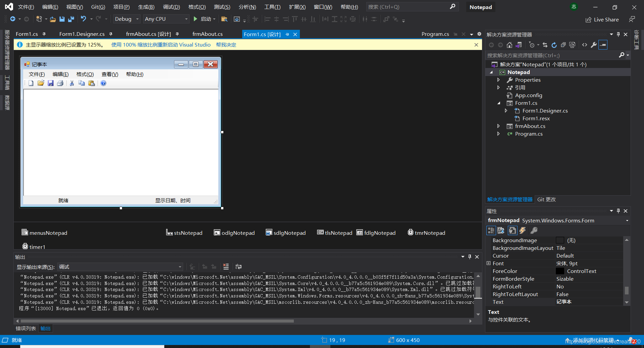The image size is (644, 348).
Task: Open the Any CPU platform dropdown
Action: point(166,19)
